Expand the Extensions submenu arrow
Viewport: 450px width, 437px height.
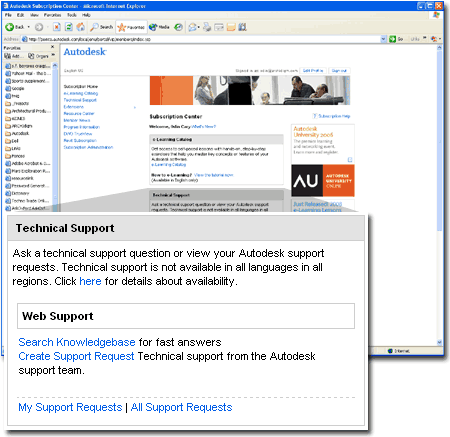135,107
